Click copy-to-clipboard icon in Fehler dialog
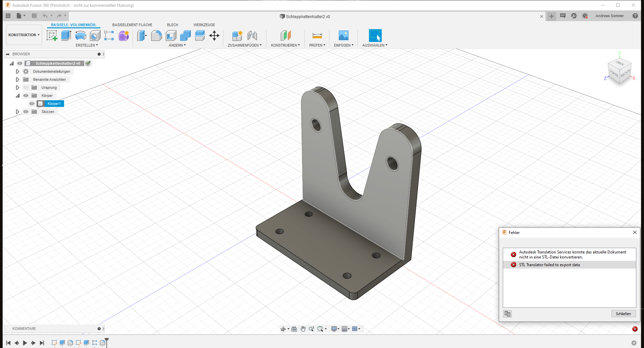 507,314
